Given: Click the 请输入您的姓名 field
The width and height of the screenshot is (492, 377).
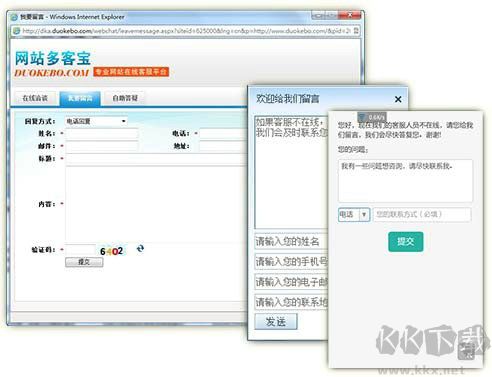Looking at the screenshot, I should tap(291, 241).
